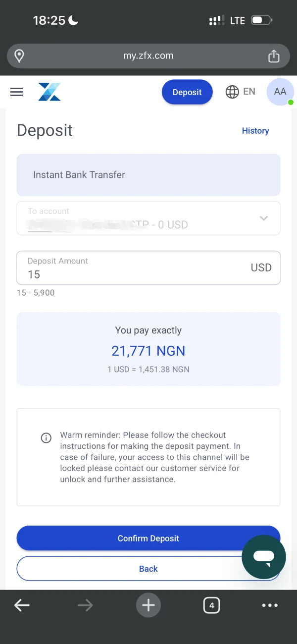Expand the To account dropdown

pyautogui.click(x=264, y=218)
